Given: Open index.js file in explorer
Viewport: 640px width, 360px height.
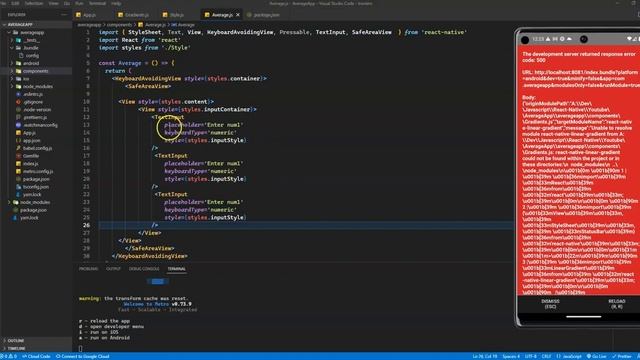Looking at the screenshot, I should coord(30,164).
